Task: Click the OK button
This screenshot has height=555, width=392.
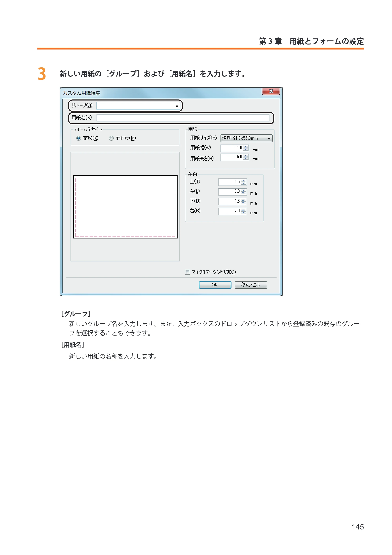Action: 215,285
